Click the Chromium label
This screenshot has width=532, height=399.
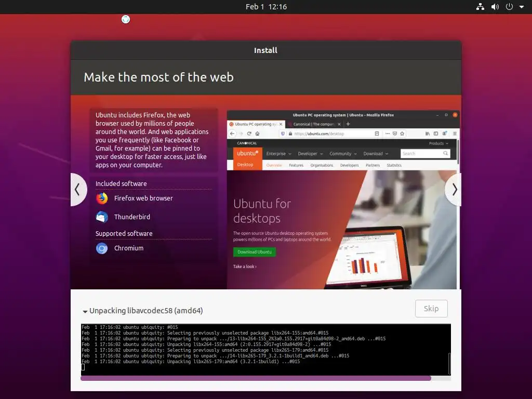tap(129, 248)
